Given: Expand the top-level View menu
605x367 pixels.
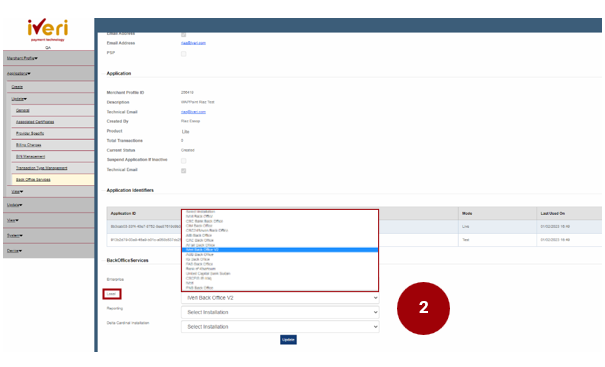Looking at the screenshot, I should coord(12,220).
